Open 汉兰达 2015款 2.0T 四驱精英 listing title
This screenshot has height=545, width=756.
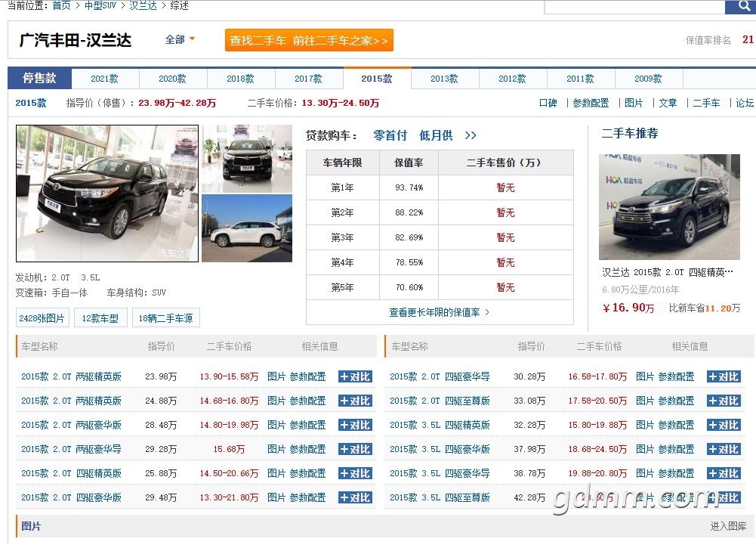coord(668,272)
